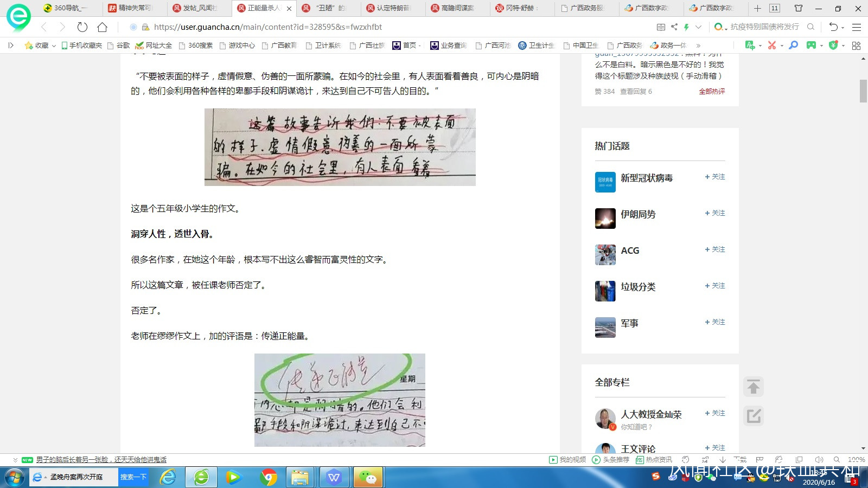Click the 360 browser logo at top-left

(18, 17)
